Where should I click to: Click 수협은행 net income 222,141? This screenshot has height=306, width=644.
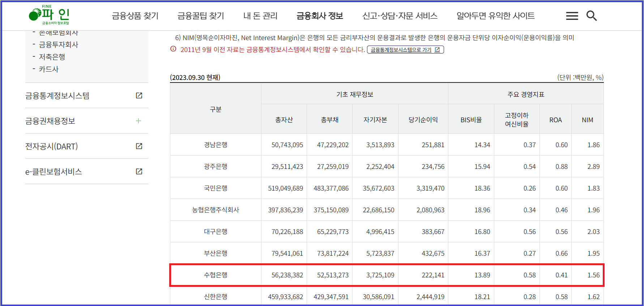coord(433,275)
